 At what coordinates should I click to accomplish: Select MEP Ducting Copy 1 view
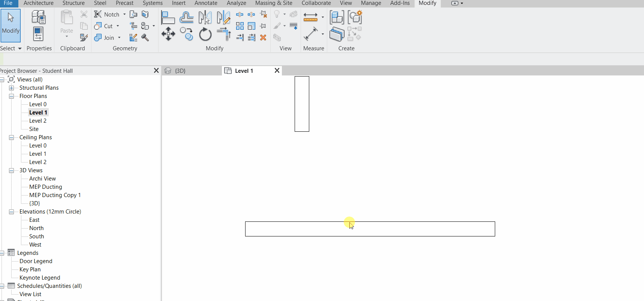55,195
